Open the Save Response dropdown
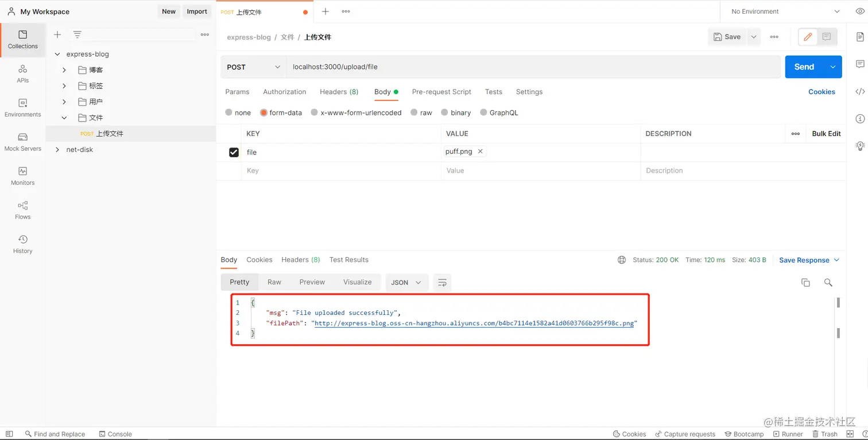Image resolution: width=868 pixels, height=440 pixels. (809, 260)
